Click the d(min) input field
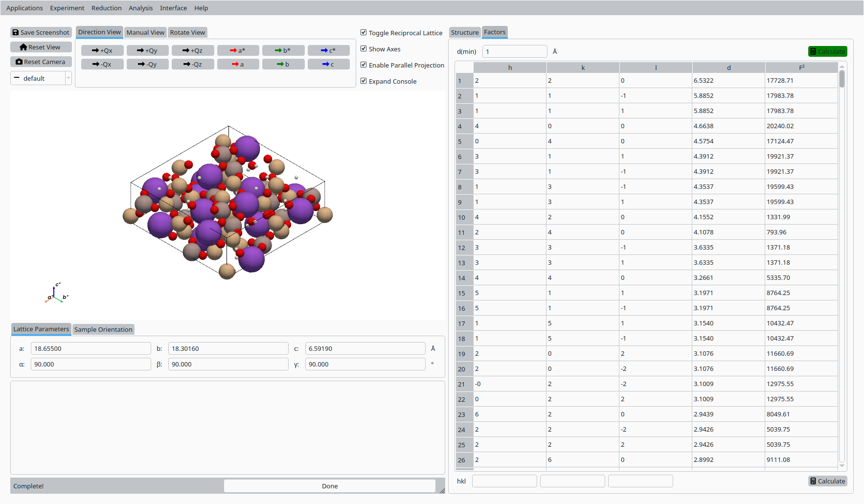Image resolution: width=864 pixels, height=504 pixels. click(x=515, y=51)
